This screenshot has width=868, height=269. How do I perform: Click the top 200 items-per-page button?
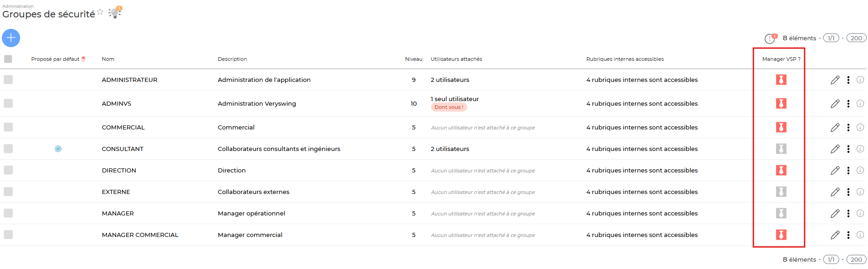tap(856, 38)
